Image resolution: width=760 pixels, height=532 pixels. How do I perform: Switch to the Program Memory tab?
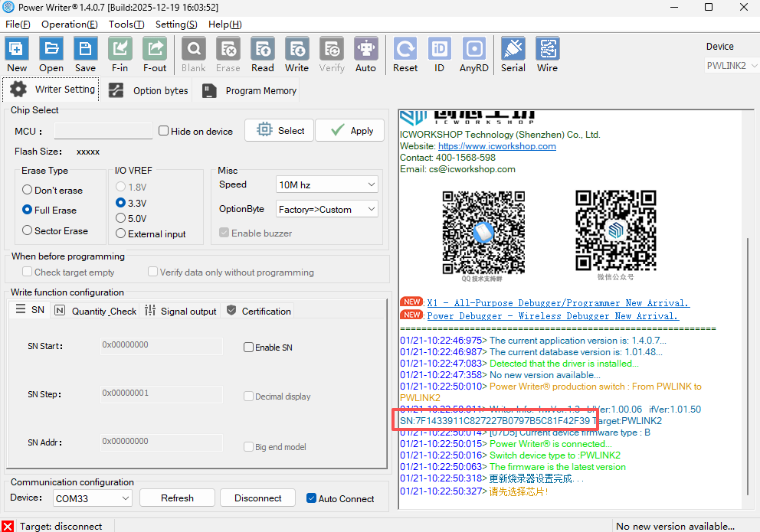tap(250, 90)
